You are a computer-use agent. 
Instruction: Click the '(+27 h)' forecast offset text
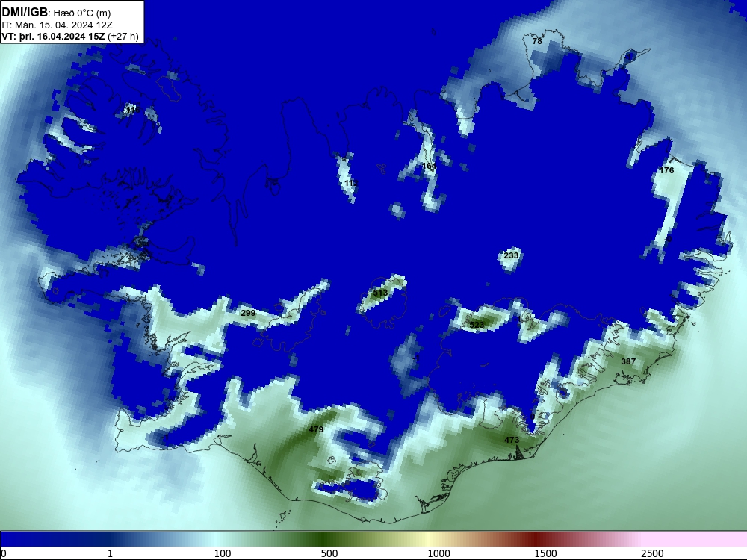[123, 37]
